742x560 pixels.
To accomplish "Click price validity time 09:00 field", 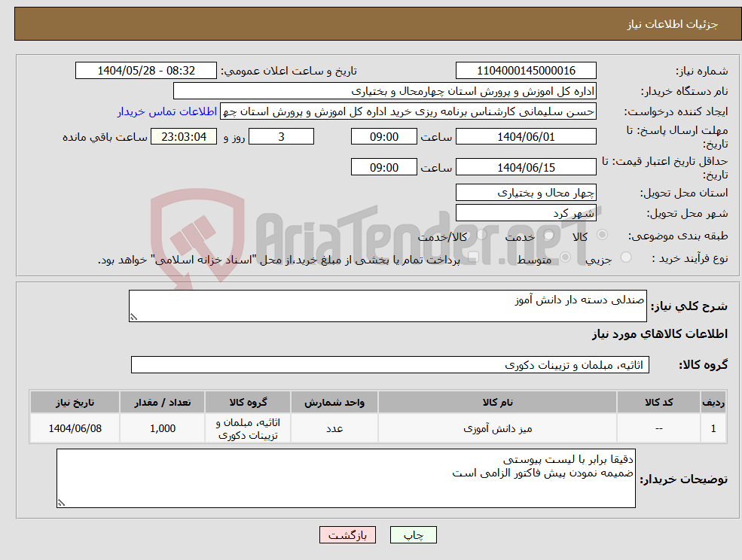I will pos(383,167).
